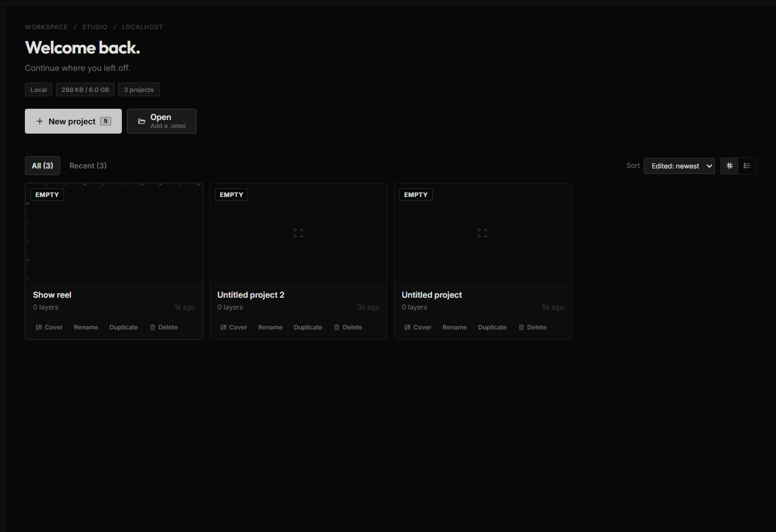The width and height of the screenshot is (776, 532).
Task: Duplicate Untitled project 2
Action: click(308, 328)
